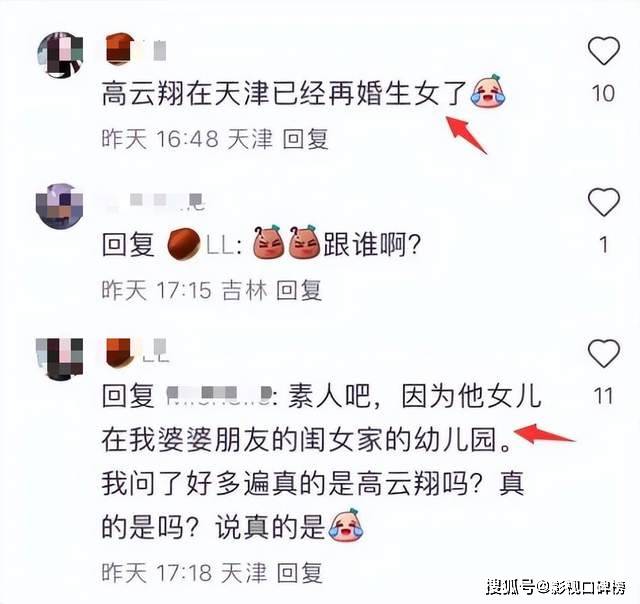
Task: Tap the blurred mentioned user in third comment
Action: (x=220, y=396)
